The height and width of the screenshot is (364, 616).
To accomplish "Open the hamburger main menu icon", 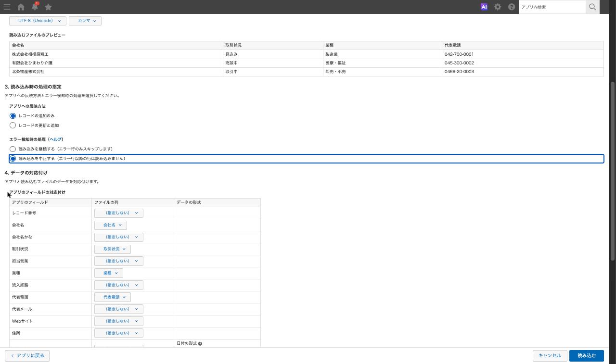I will [7, 7].
